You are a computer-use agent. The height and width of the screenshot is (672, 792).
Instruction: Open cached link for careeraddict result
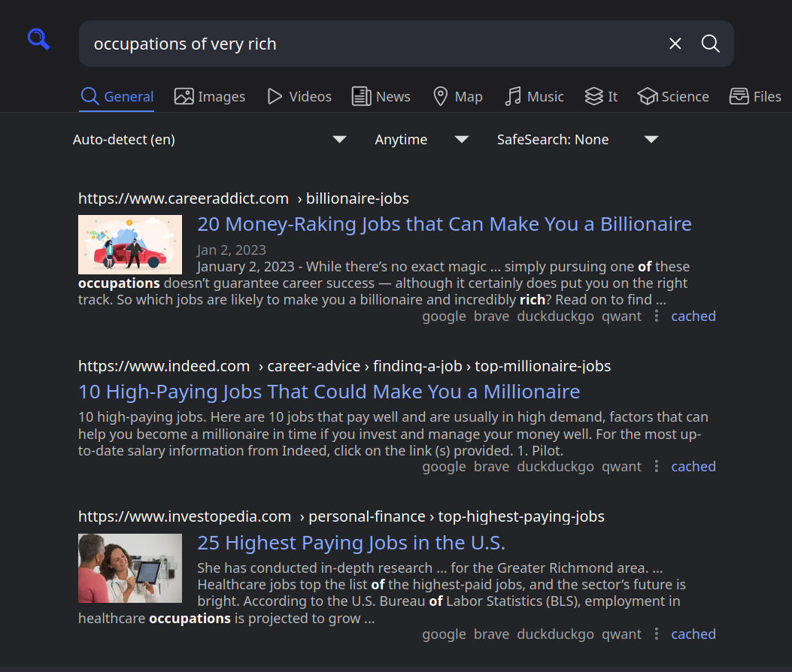693,316
